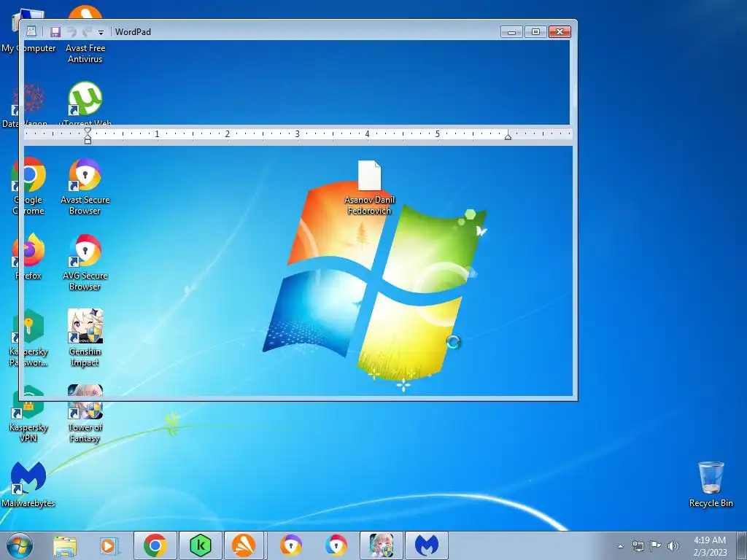747x560 pixels.
Task: Select the Google Chrome desktop shortcut
Action: [x=28, y=187]
